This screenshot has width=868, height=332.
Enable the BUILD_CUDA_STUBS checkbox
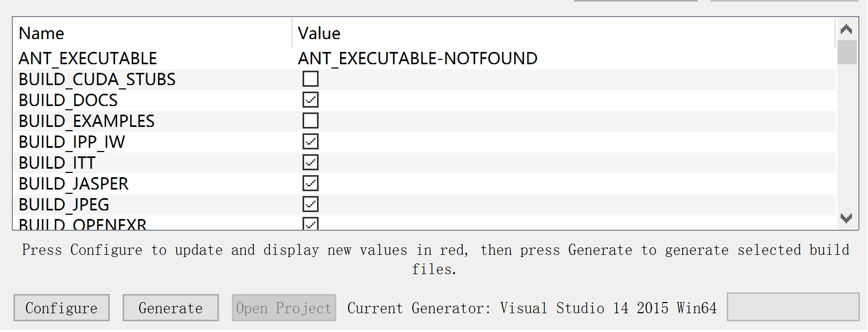click(311, 79)
